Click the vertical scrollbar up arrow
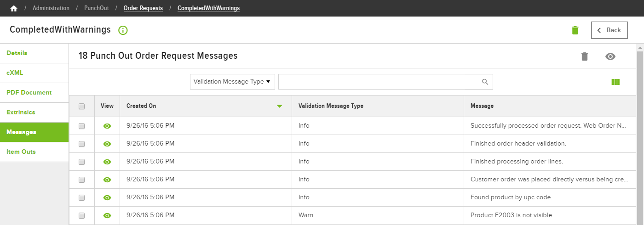Screen dimensions: 644x225 point(640,47)
